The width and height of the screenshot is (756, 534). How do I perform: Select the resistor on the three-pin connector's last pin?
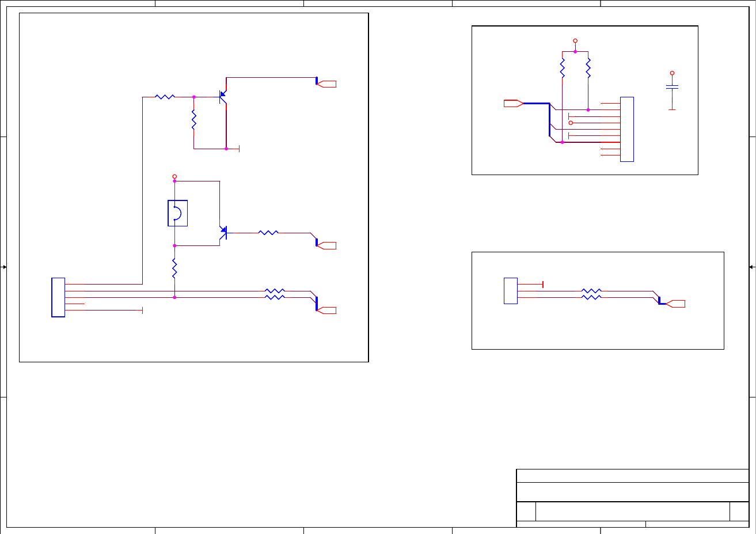591,297
